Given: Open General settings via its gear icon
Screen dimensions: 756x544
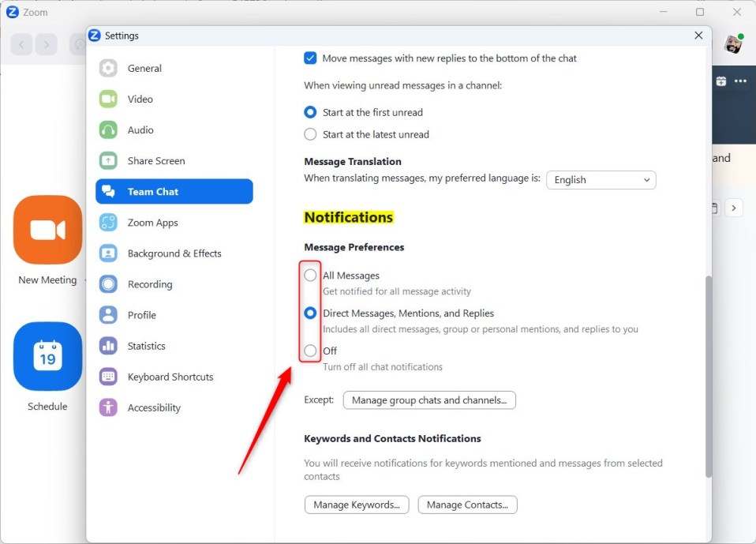Looking at the screenshot, I should pyautogui.click(x=108, y=68).
